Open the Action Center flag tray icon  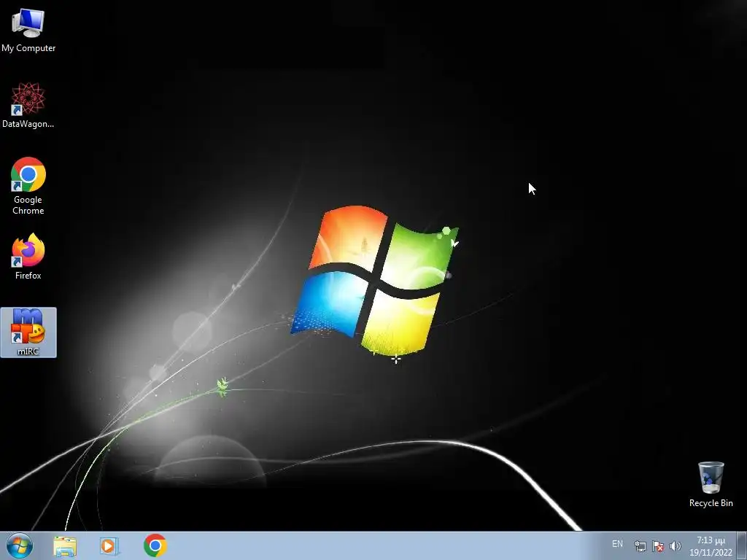click(658, 546)
